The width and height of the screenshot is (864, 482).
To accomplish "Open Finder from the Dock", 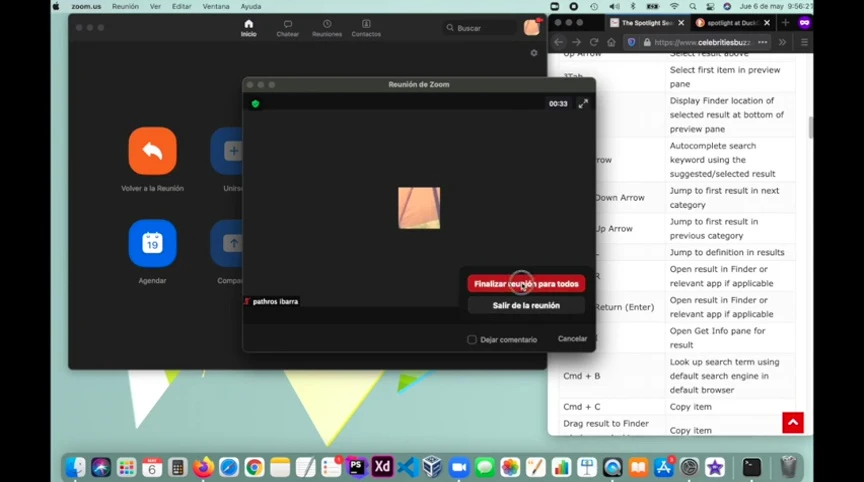I will coord(75,468).
